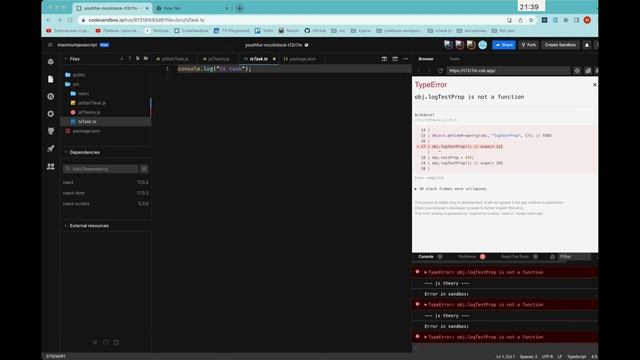Open the Chrome profile avatar
Image resolution: width=640 pixels, height=360 pixels.
coord(587,20)
